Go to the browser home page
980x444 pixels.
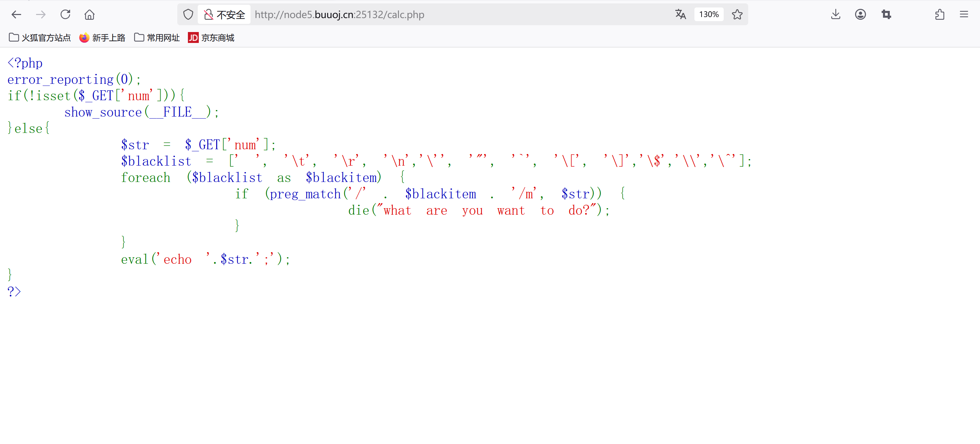click(x=90, y=14)
